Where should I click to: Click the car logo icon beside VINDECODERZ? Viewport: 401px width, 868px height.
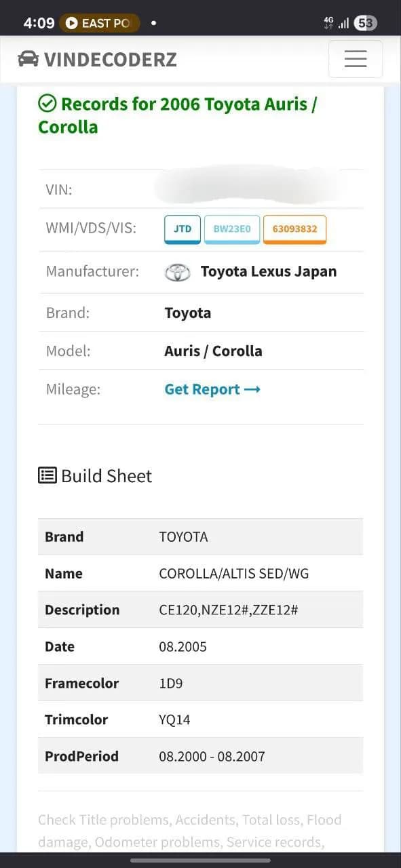point(28,59)
